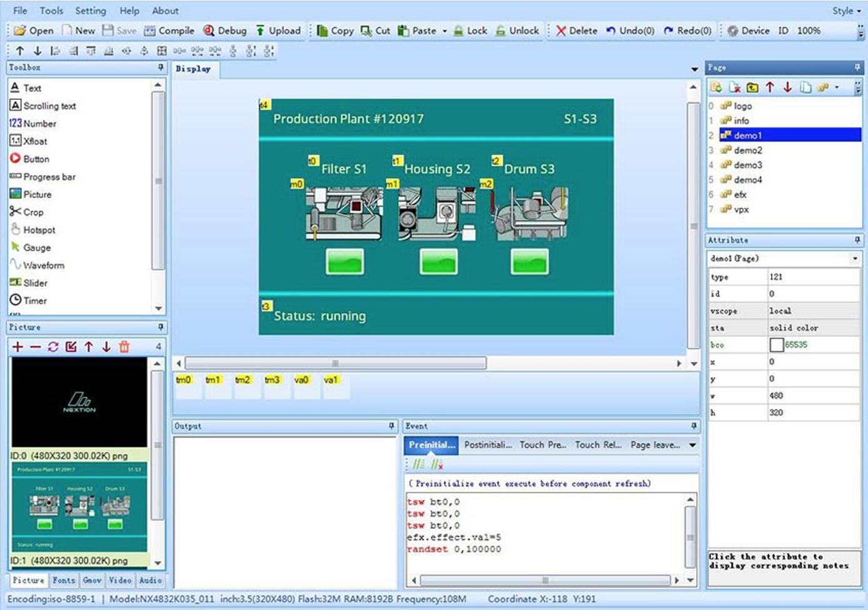
Task: Pin the Event panel
Action: 694,426
